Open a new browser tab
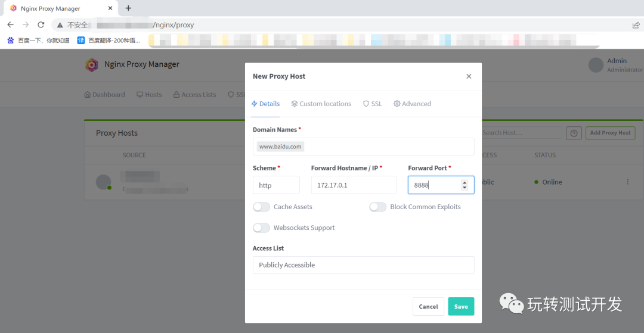644x333 pixels. point(129,8)
